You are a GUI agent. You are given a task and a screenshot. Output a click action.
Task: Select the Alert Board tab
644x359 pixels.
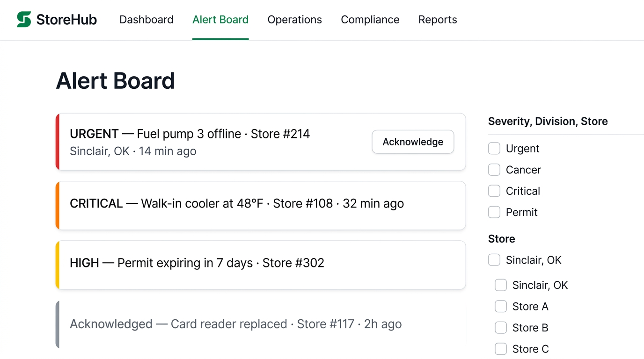click(220, 20)
